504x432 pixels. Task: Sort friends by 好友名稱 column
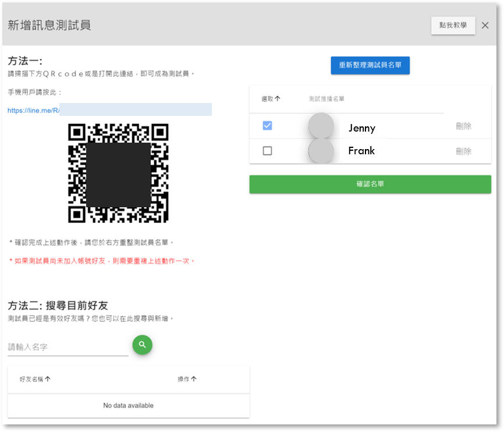[x=35, y=379]
